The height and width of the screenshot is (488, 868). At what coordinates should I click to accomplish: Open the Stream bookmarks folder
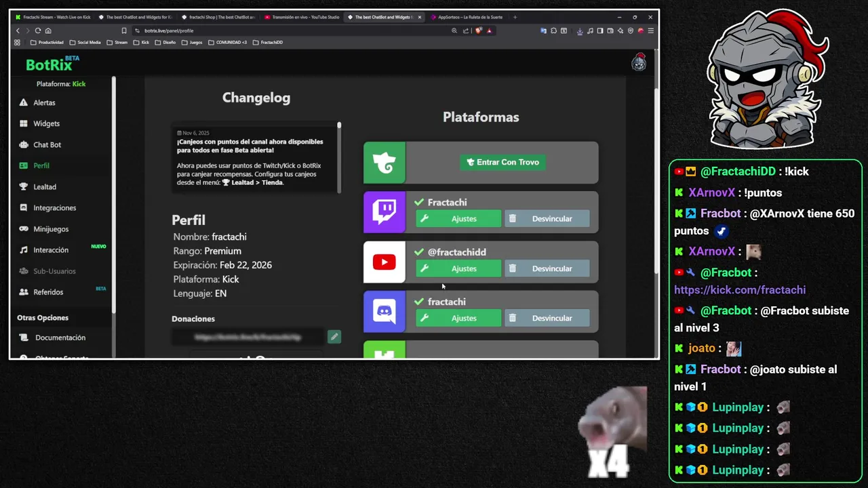pos(117,42)
